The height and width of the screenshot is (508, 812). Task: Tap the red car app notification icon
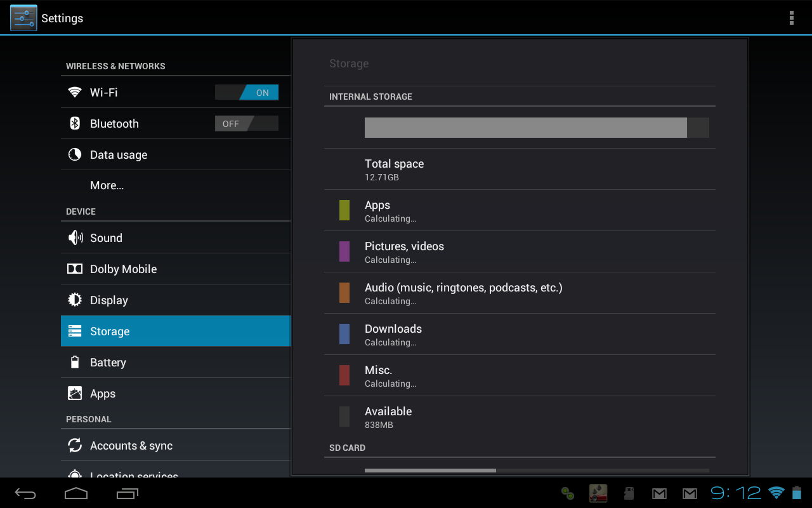click(x=598, y=493)
